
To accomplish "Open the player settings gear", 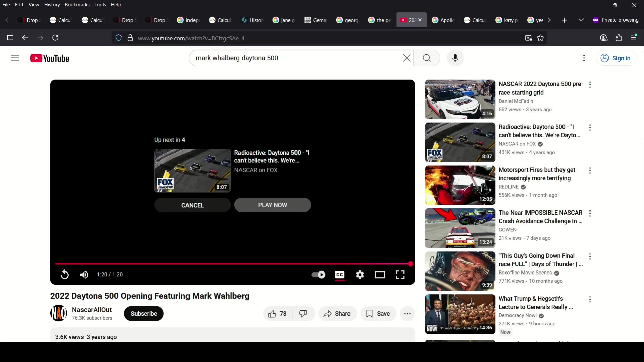I will [360, 275].
